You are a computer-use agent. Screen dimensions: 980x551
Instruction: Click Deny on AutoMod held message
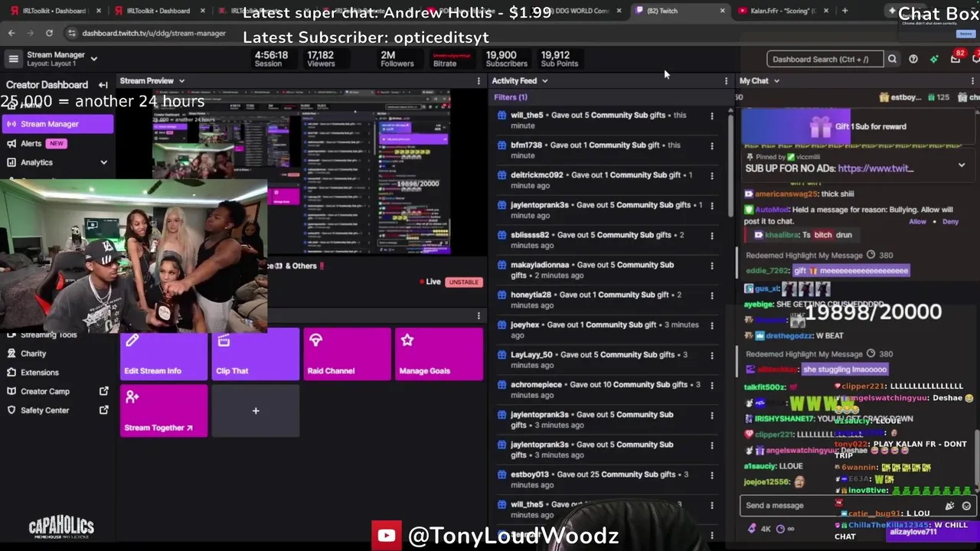click(950, 222)
